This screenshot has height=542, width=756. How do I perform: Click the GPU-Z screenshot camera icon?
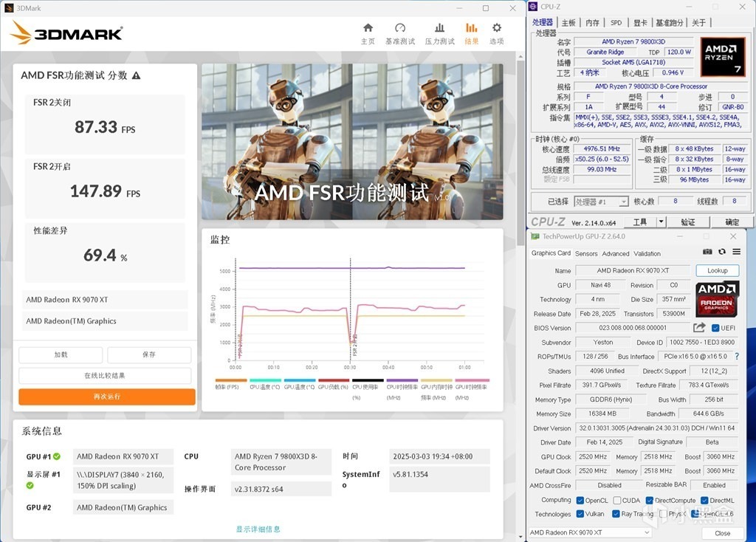pos(707,252)
